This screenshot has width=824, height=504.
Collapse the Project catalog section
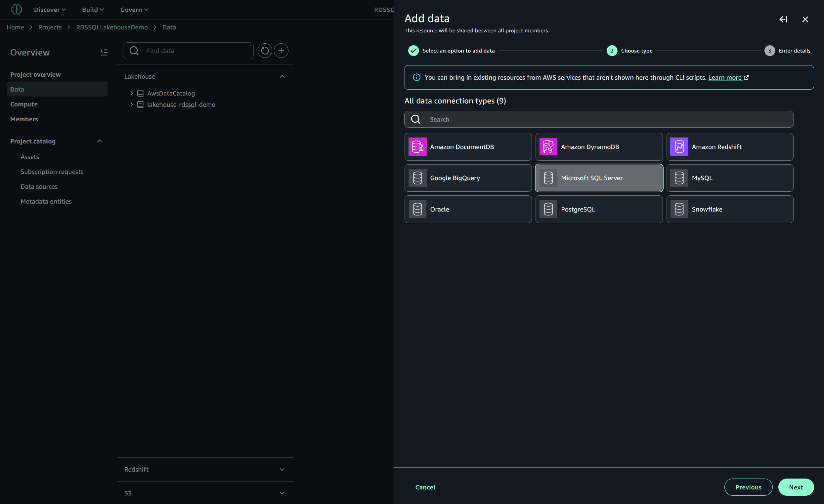point(99,141)
